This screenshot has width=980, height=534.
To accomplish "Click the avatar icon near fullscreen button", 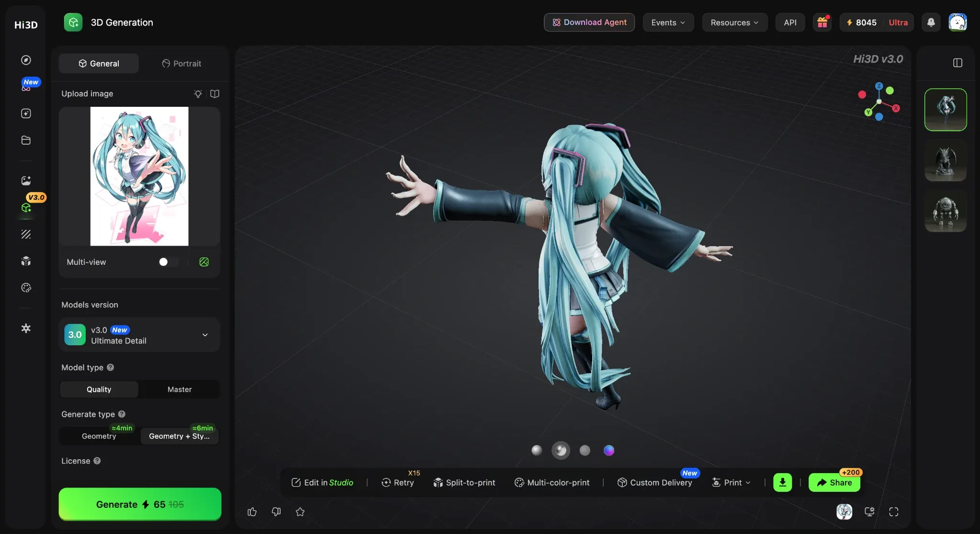I will [845, 512].
